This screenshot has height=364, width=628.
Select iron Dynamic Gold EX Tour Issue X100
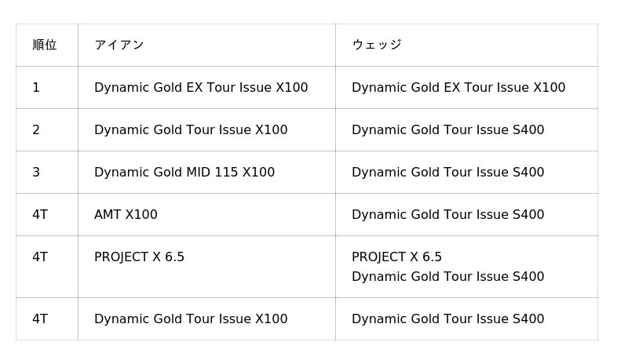point(201,87)
